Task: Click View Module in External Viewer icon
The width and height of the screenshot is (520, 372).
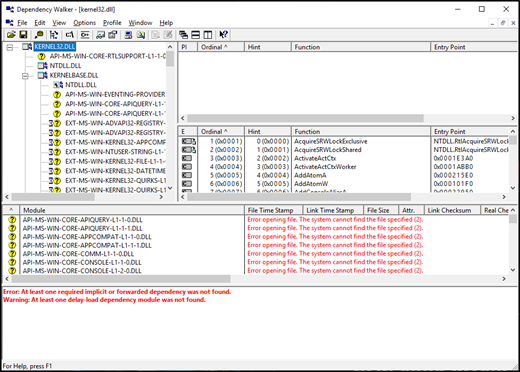Action: click(100, 35)
